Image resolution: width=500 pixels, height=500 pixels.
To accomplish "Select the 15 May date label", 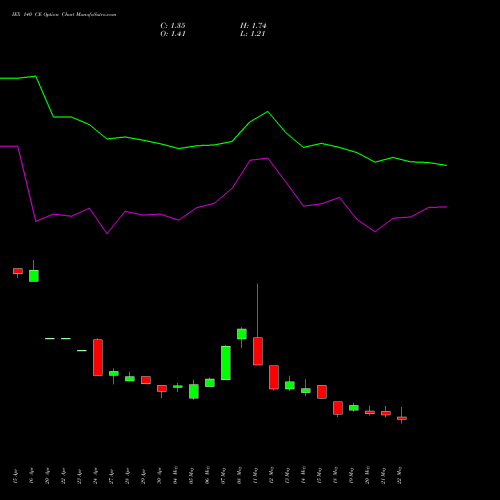I will pyautogui.click(x=319, y=475).
